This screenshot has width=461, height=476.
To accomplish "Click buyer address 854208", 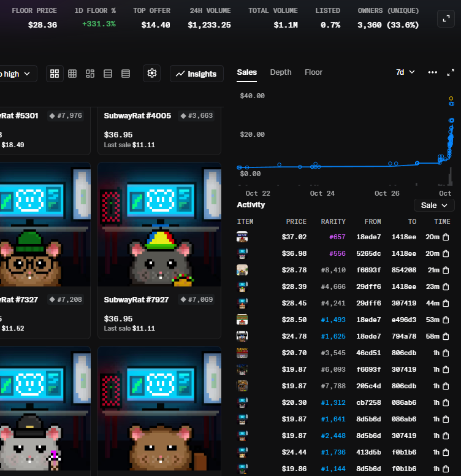I will coord(403,270).
